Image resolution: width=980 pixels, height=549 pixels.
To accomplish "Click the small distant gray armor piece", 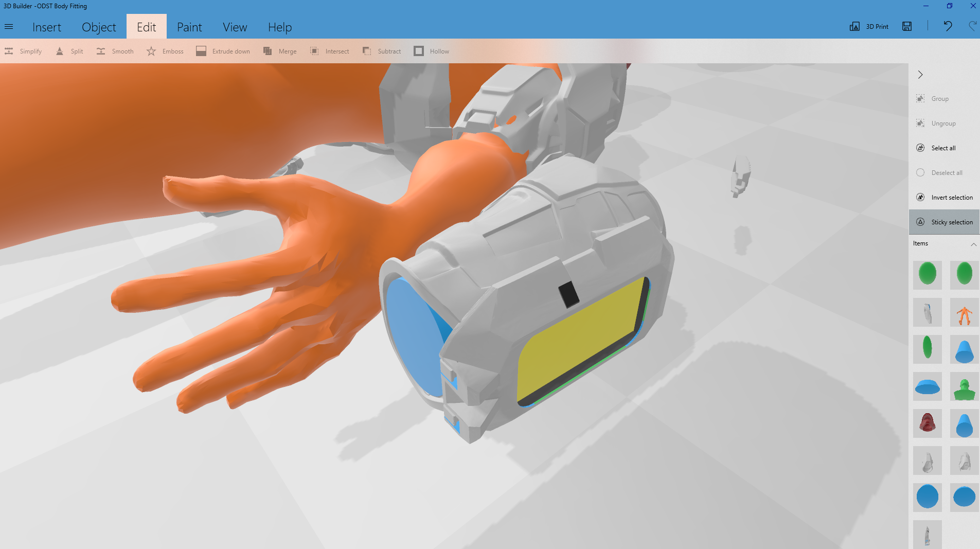I will (x=740, y=176).
